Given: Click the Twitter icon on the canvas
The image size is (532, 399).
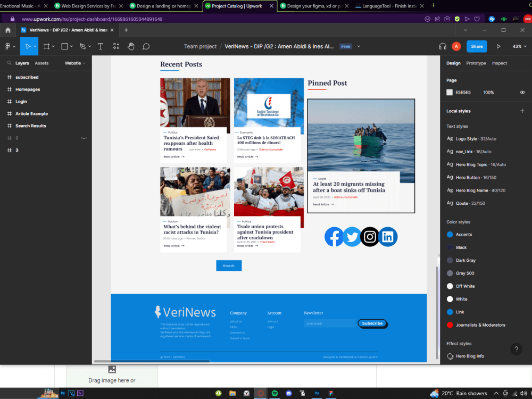Looking at the screenshot, I should [352, 237].
